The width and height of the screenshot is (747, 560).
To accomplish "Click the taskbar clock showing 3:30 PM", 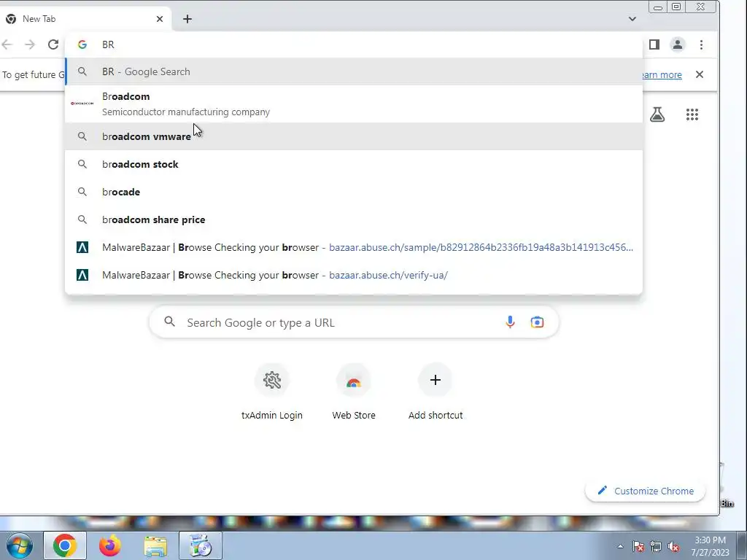I will tap(710, 546).
